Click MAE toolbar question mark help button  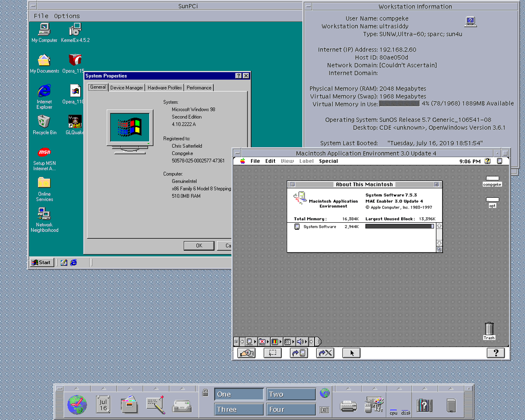(496, 353)
